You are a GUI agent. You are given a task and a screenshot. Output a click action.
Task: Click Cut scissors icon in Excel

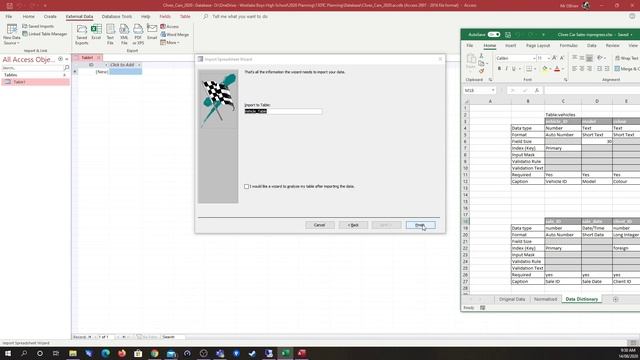click(x=482, y=56)
